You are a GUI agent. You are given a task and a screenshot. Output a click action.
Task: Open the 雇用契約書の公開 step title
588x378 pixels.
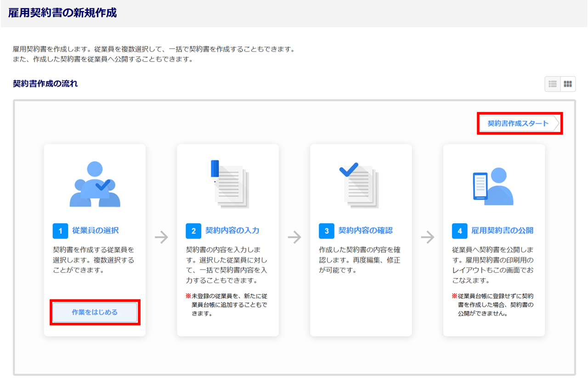point(502,231)
